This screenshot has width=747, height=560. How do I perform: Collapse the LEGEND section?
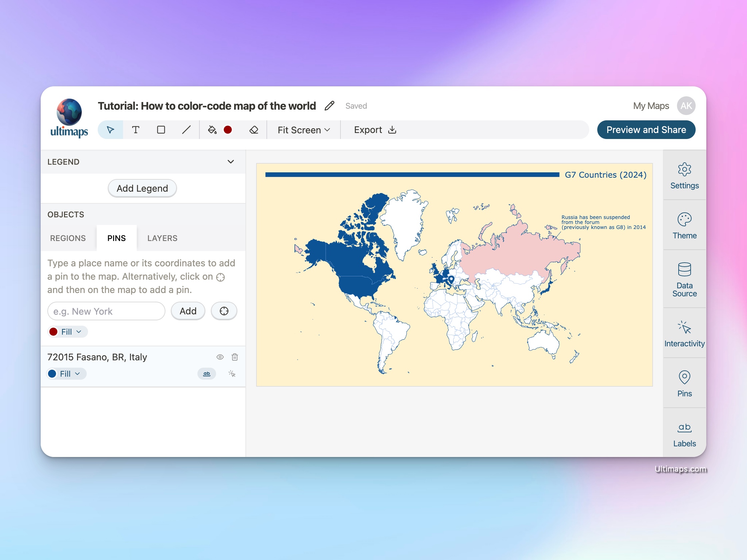[232, 161]
